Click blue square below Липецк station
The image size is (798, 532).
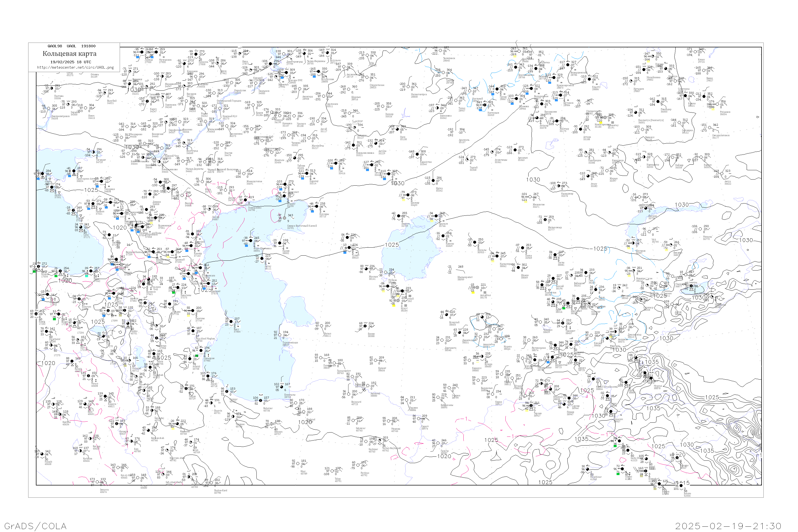138,57
